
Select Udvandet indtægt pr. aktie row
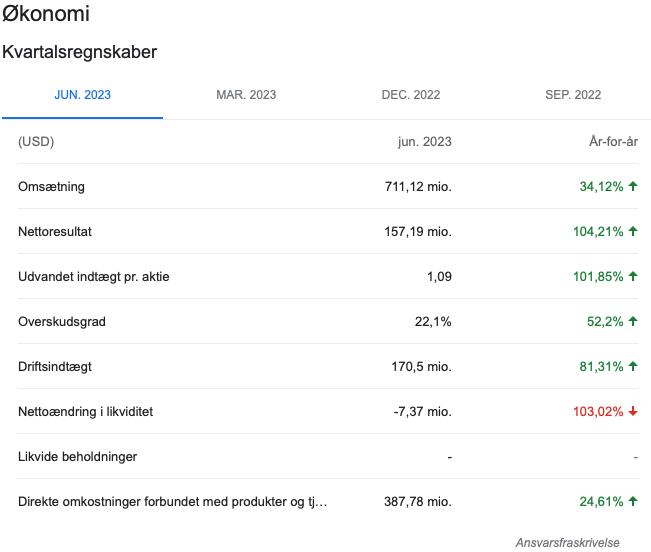pyautogui.click(x=328, y=276)
